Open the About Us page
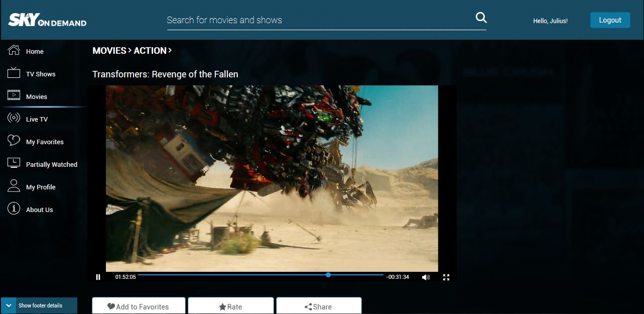 click(x=39, y=210)
